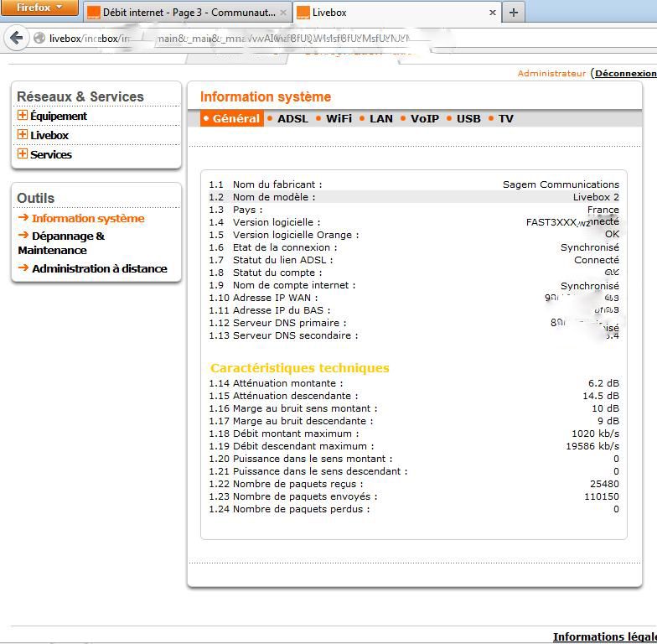The width and height of the screenshot is (657, 644).
Task: Click Serveur DNS primaire label
Action: click(290, 323)
